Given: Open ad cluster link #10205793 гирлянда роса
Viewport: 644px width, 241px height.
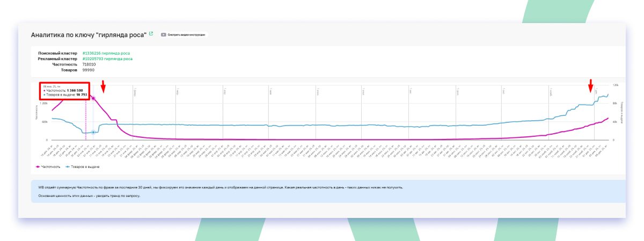Looking at the screenshot, I should click(107, 59).
